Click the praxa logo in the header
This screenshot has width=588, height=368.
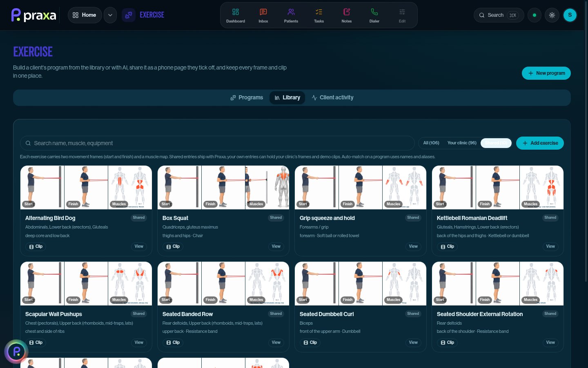(34, 15)
